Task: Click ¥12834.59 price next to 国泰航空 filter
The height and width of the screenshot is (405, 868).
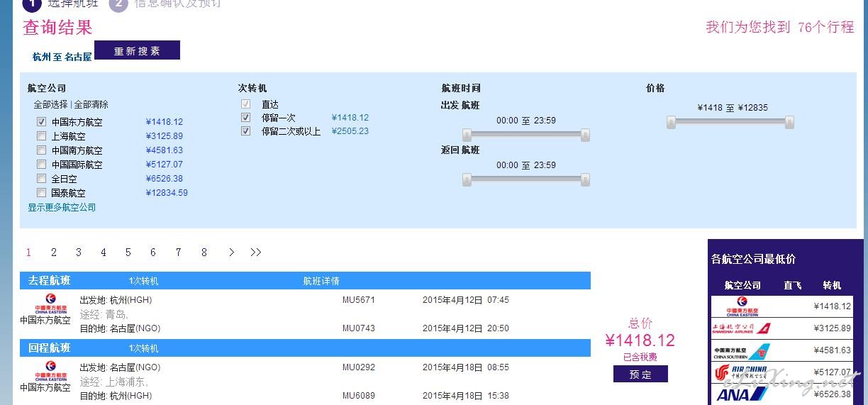Action: pos(167,193)
